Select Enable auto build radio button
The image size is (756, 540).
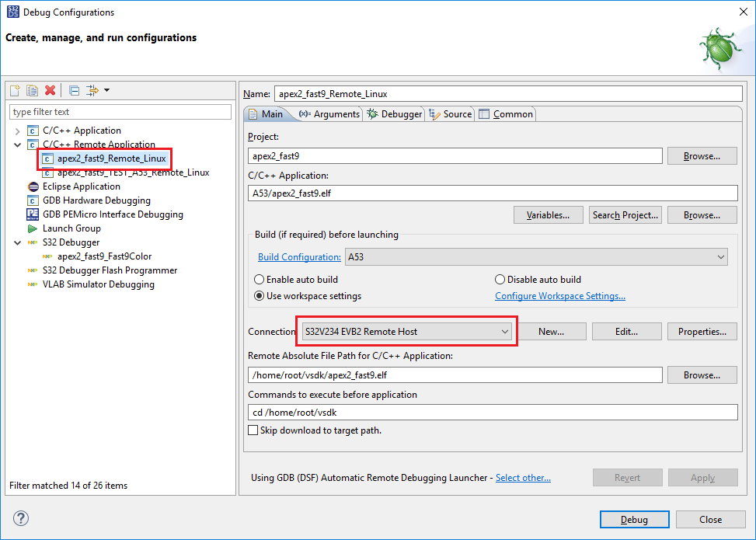coord(260,280)
